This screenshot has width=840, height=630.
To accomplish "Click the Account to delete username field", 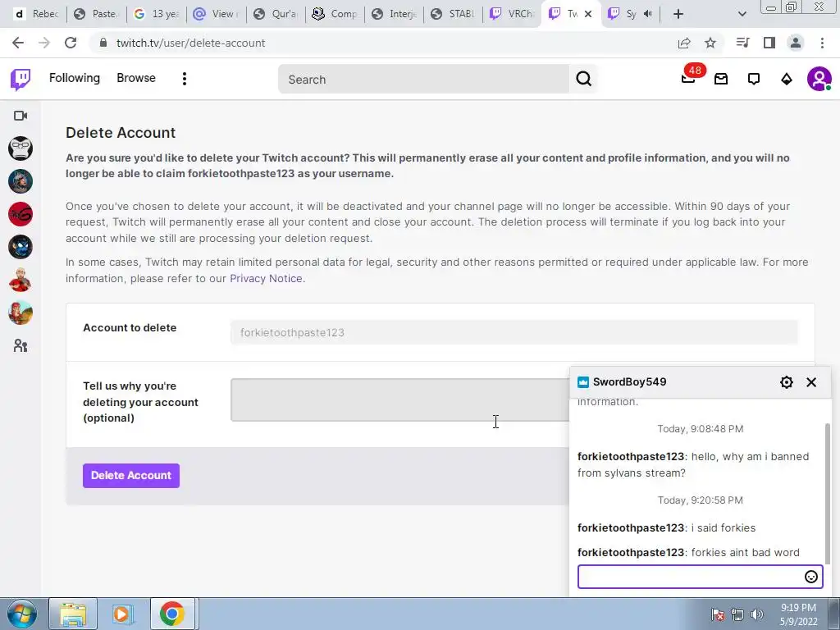I will coord(514,333).
